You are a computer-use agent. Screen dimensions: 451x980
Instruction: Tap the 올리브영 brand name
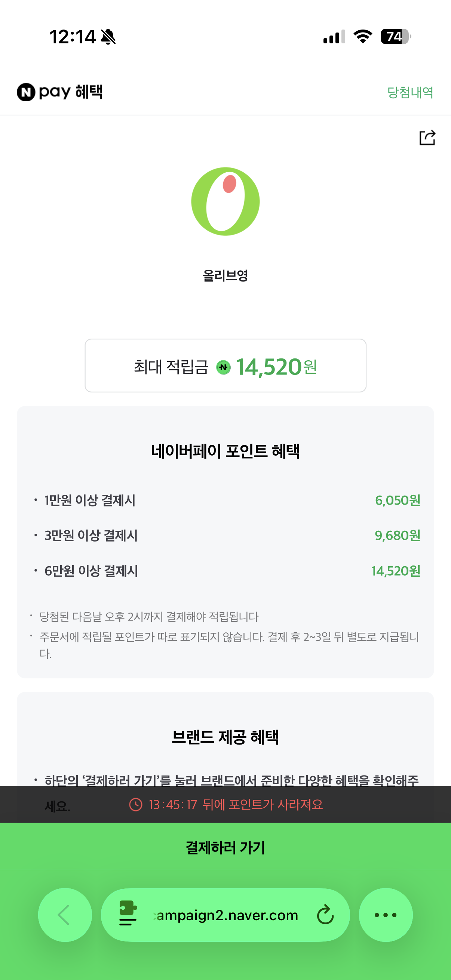pos(225,275)
